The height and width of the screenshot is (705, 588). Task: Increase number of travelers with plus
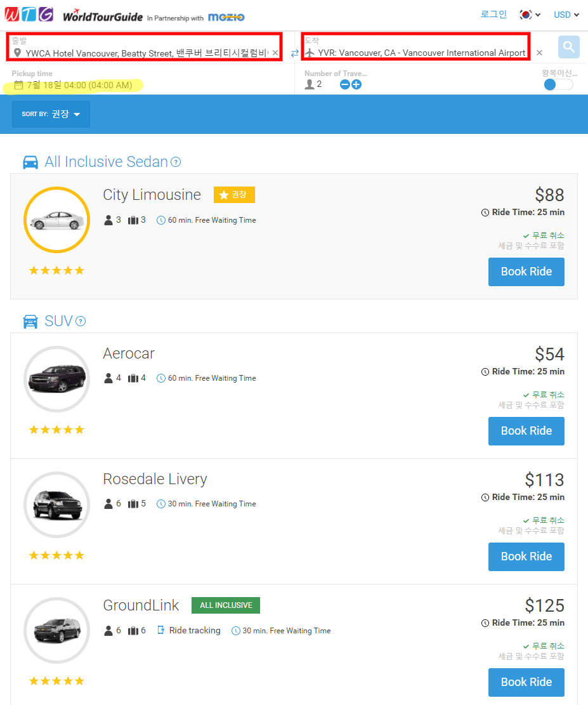pos(356,84)
